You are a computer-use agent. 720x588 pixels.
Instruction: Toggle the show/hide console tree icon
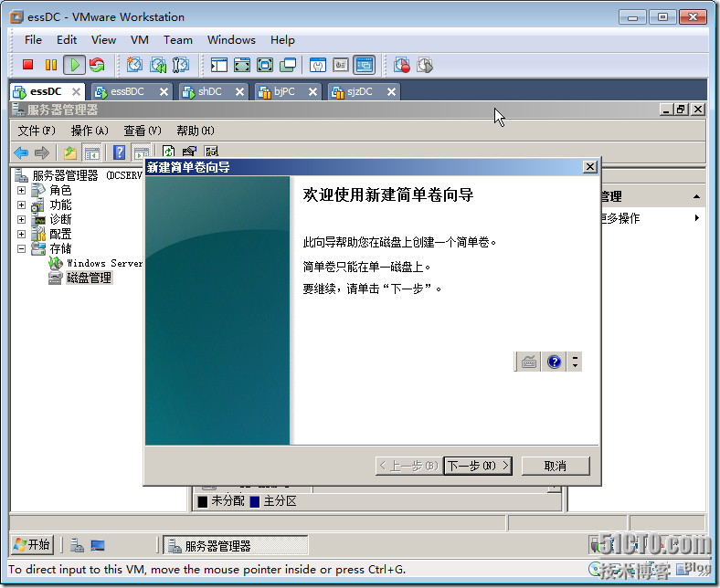point(91,152)
